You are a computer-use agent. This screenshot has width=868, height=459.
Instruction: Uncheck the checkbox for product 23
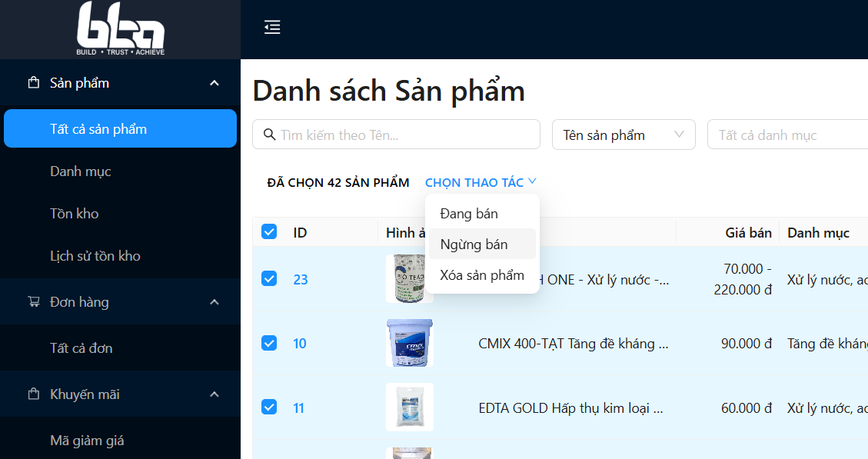click(x=269, y=278)
